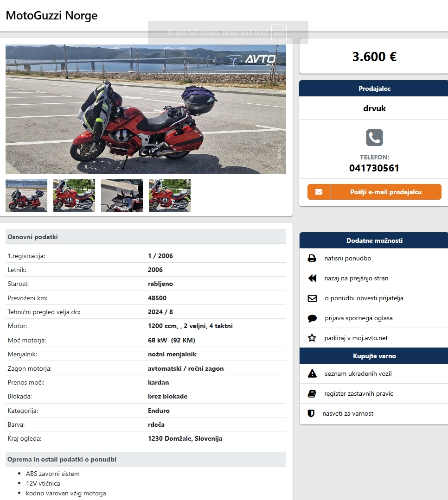Send an email via Pošlji e-mail prodajalcu

click(x=386, y=192)
